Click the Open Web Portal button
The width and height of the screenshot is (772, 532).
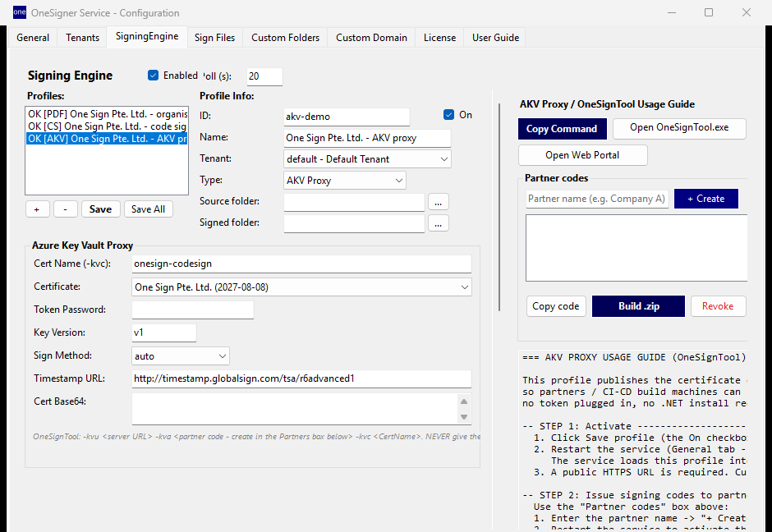pyautogui.click(x=582, y=155)
